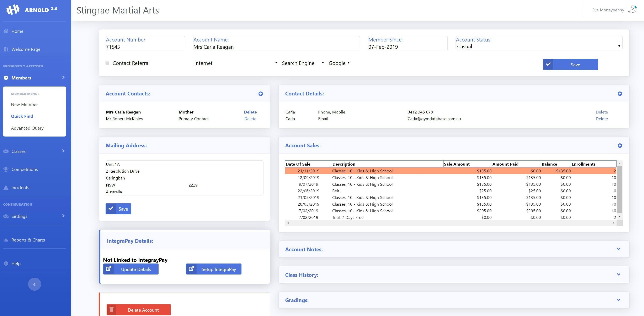
Task: Collapse the sidebar using the circular arrow button
Action: click(x=34, y=284)
